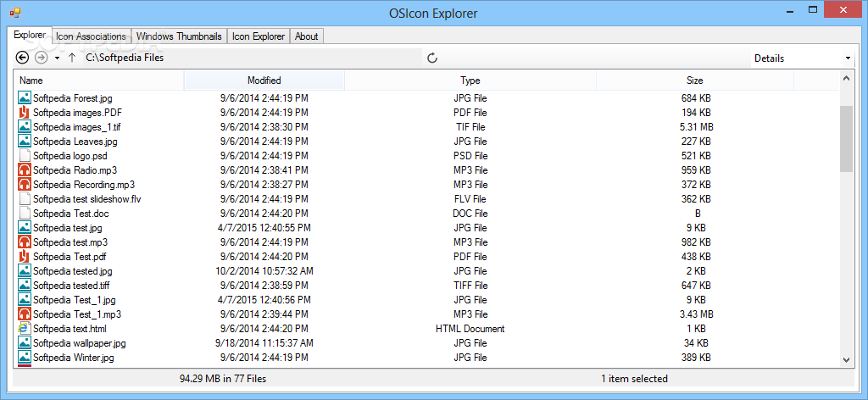868x400 pixels.
Task: Go up one folder level
Action: point(71,58)
